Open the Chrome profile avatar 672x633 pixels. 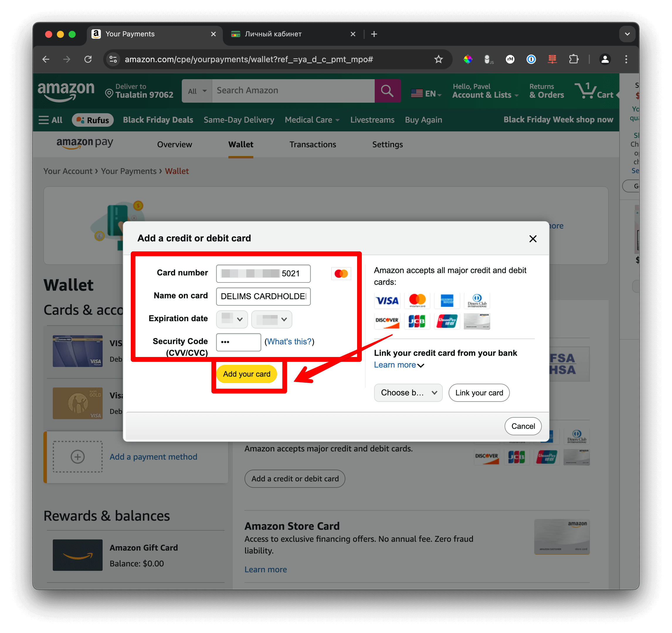(x=605, y=60)
